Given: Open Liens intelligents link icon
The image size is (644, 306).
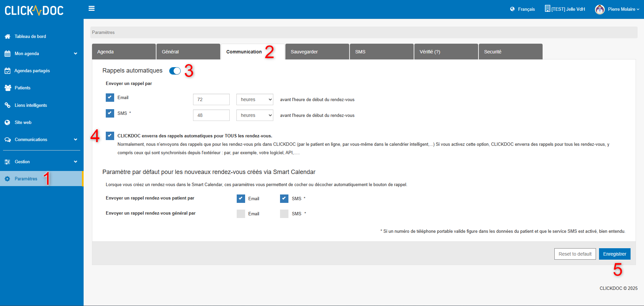Looking at the screenshot, I should [x=7, y=105].
